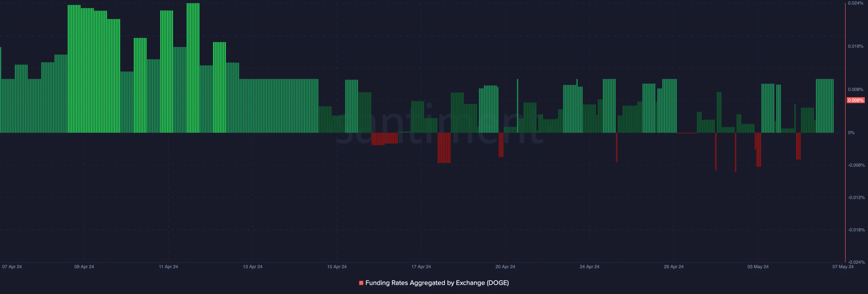Click the '13 Apr 24' date label

pyautogui.click(x=253, y=267)
